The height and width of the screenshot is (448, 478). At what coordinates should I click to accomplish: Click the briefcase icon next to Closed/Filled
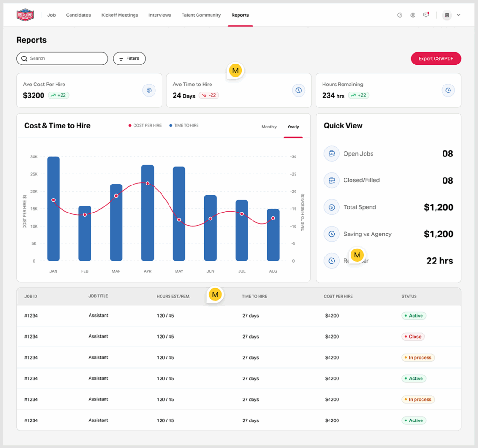(331, 180)
